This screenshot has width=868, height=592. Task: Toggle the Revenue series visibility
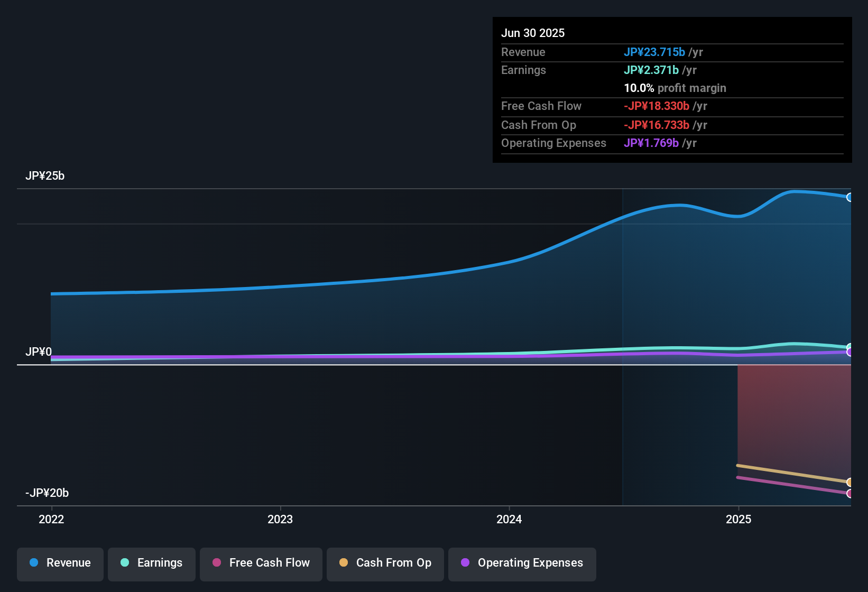60,563
